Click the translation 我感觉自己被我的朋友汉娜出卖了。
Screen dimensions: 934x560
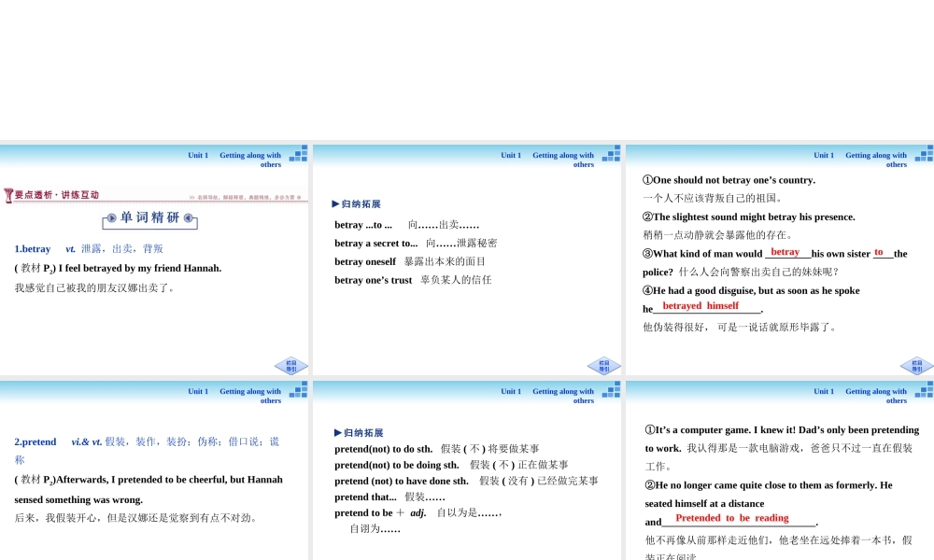[x=94, y=288]
